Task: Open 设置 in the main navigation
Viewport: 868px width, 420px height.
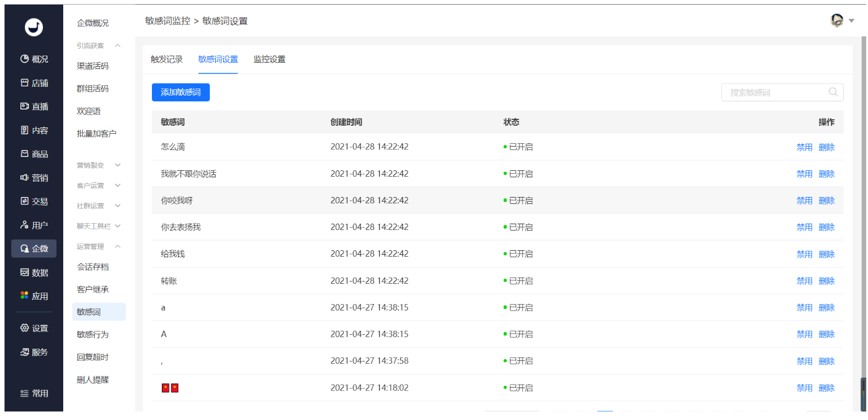Action: [34, 328]
